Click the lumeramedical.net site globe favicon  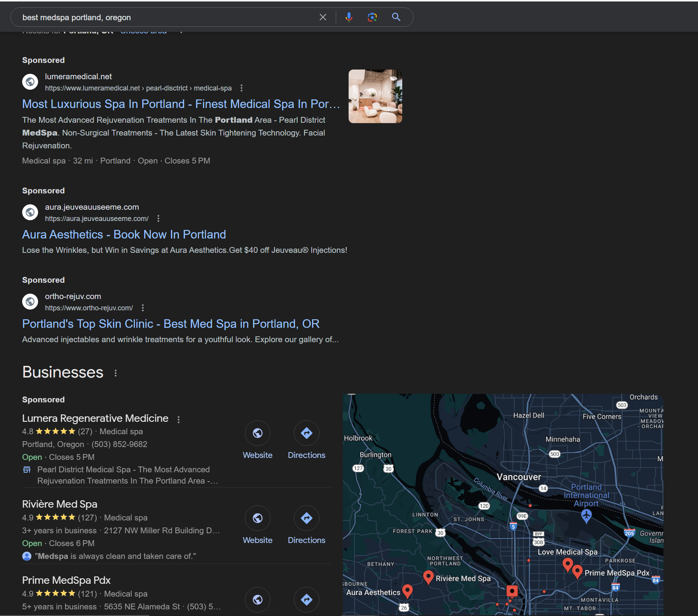[30, 82]
